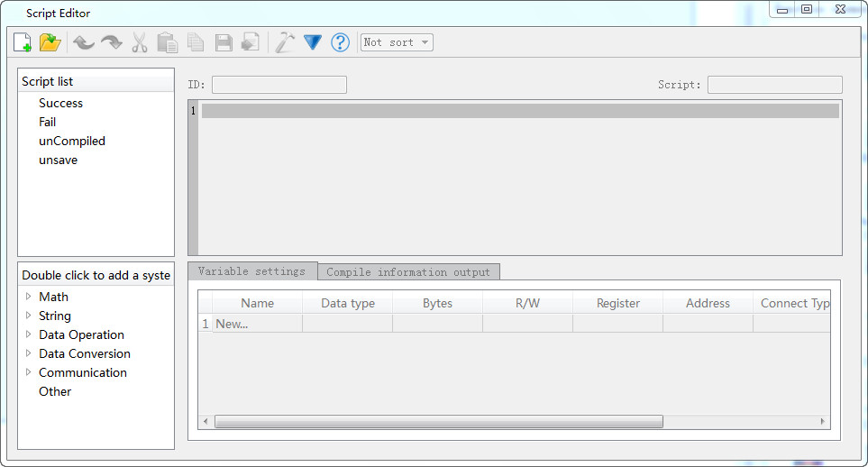The width and height of the screenshot is (868, 467).
Task: Click the Data type column header
Action: [348, 303]
